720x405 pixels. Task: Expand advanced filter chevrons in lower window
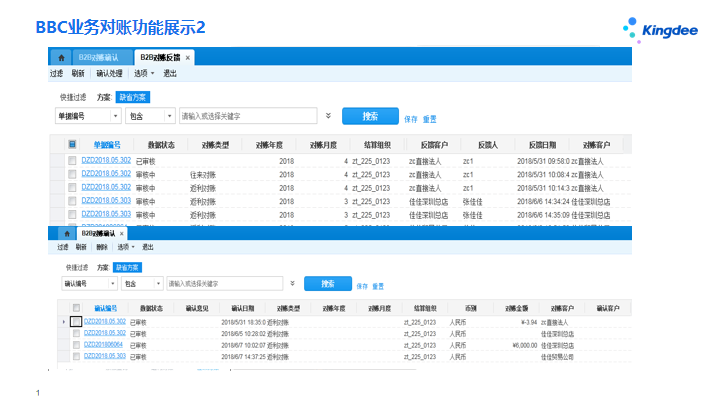[x=292, y=283]
